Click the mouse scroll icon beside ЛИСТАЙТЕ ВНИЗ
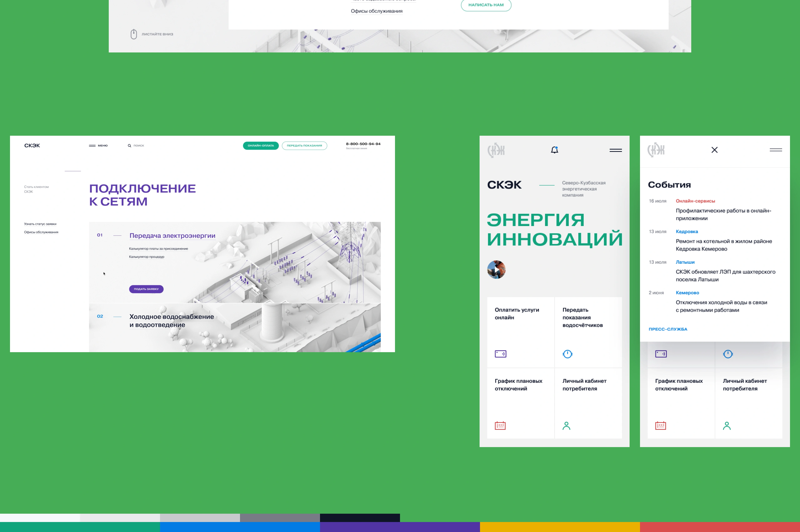The image size is (800, 532). pos(134,34)
